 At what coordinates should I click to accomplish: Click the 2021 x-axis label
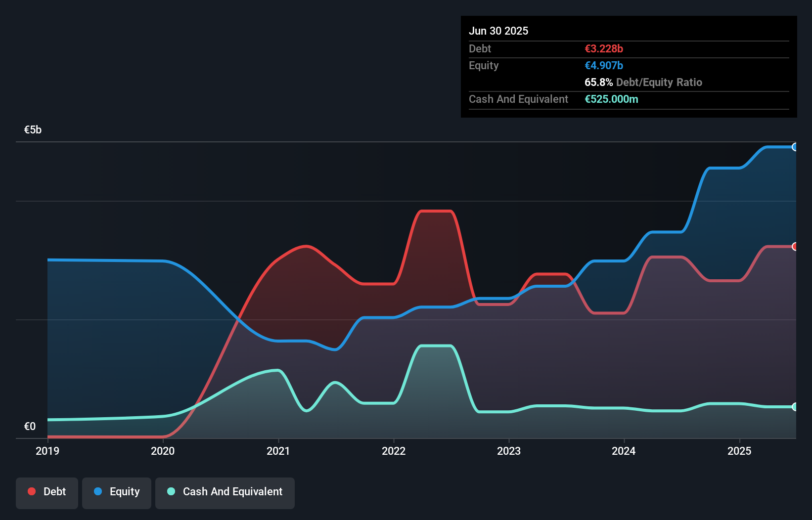coord(278,451)
